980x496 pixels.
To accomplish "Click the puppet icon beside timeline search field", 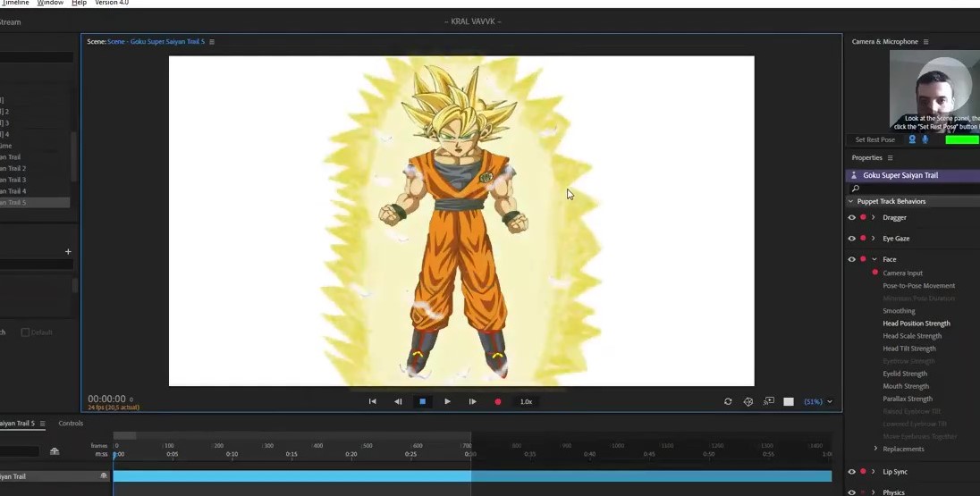I will click(55, 451).
